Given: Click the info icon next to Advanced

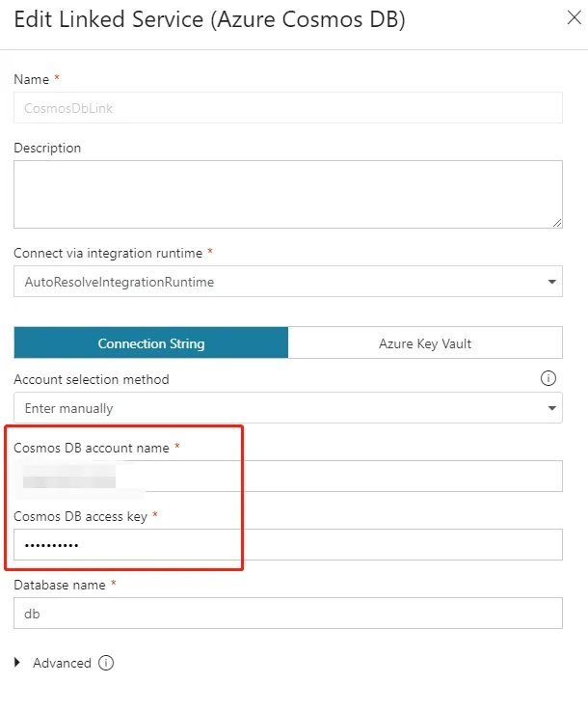Looking at the screenshot, I should [x=106, y=663].
